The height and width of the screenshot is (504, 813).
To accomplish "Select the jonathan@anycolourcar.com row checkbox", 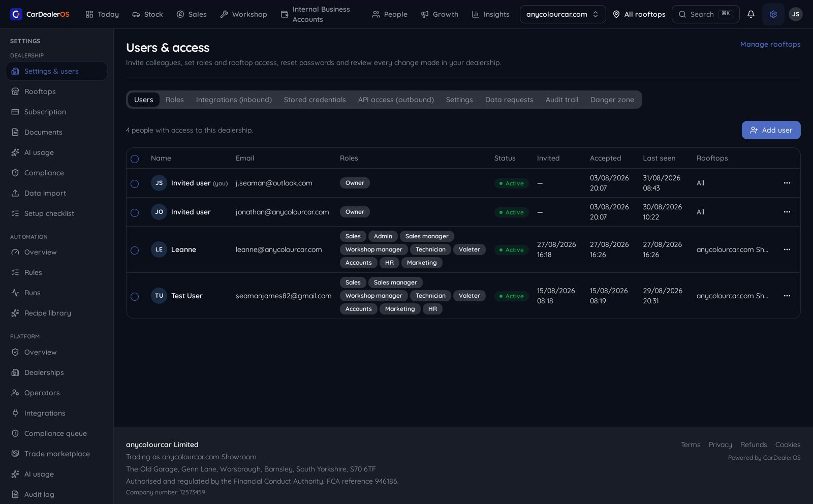I will pos(135,213).
